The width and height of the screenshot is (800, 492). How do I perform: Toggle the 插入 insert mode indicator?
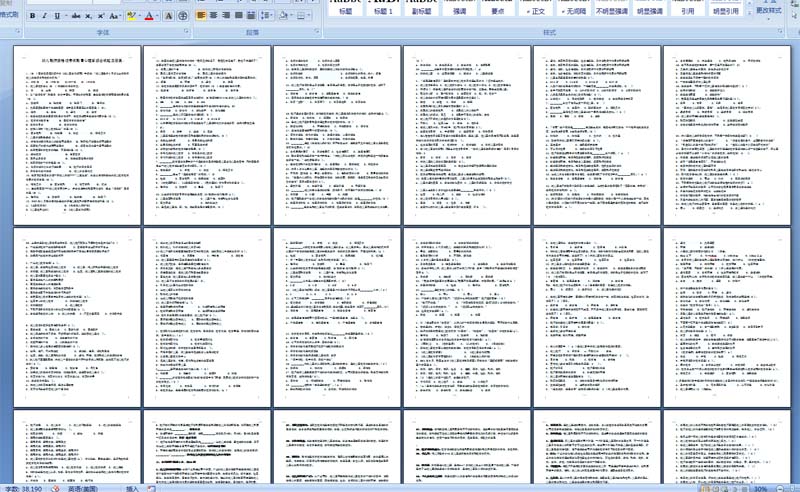coord(132,488)
